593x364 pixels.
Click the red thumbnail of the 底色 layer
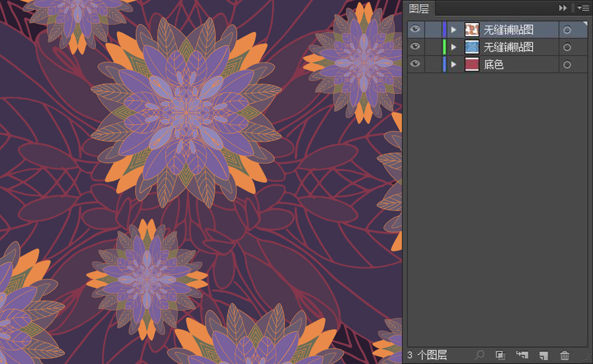pos(472,65)
